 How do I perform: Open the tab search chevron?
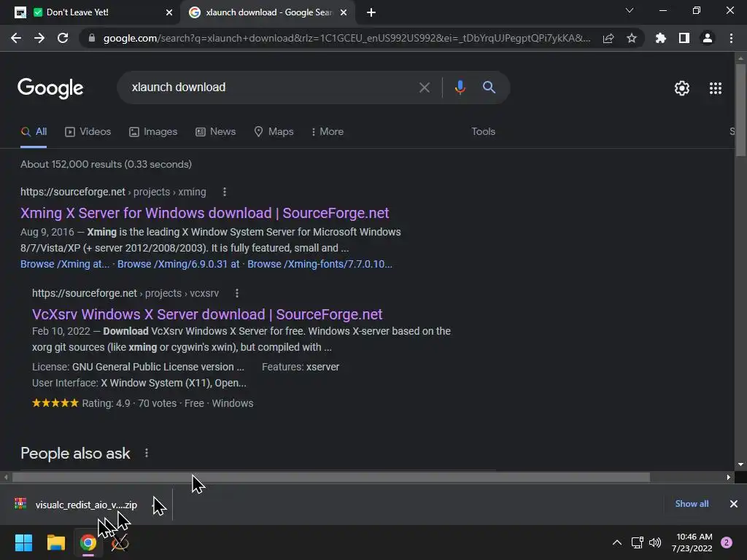[630, 10]
